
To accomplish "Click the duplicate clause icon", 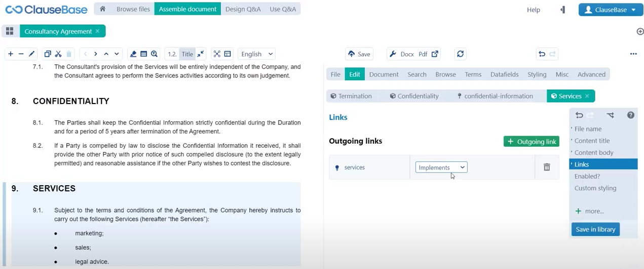I will [x=48, y=54].
